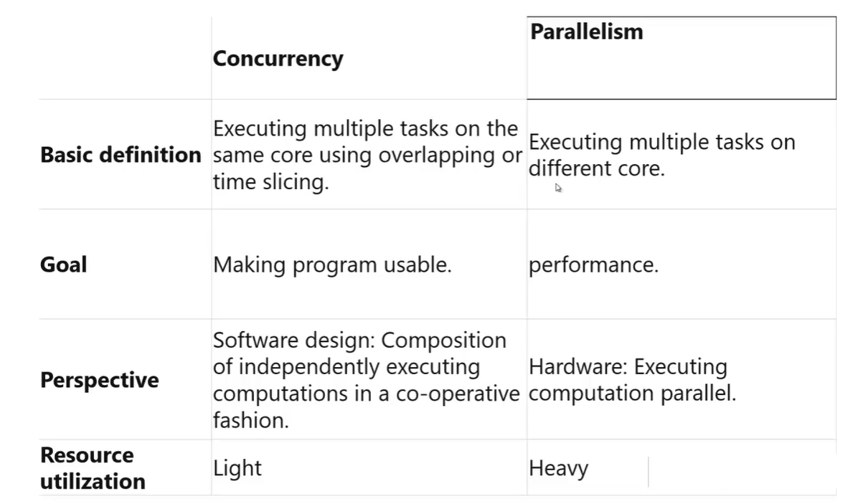Click the "computation parallel." text
853x504 pixels.
(632, 394)
